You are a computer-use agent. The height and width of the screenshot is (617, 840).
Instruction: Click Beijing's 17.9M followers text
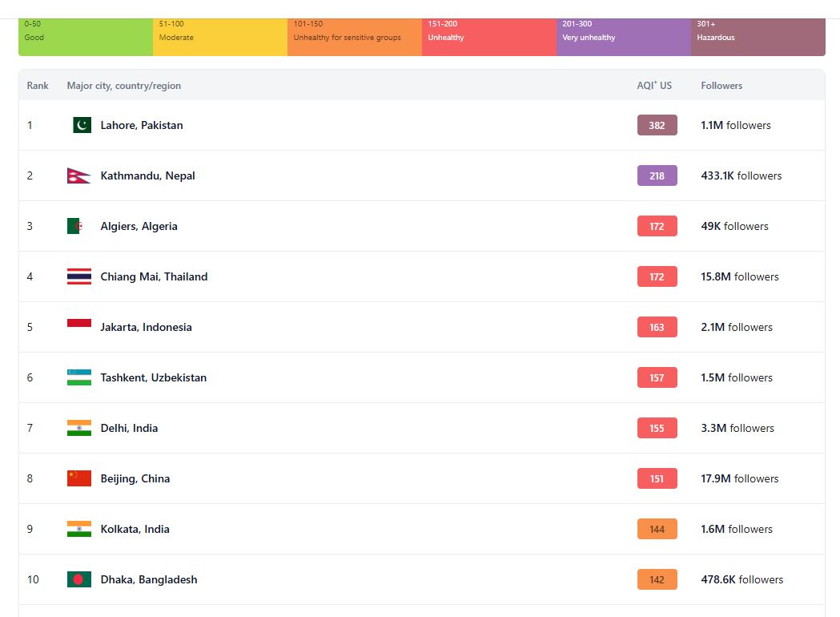tap(739, 478)
